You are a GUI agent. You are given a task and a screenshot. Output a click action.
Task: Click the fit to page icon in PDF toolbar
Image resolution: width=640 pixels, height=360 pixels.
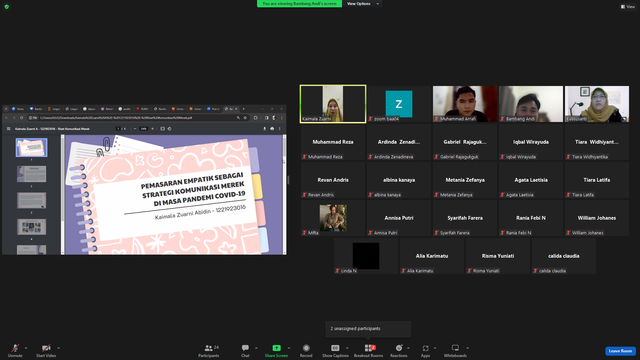coord(162,129)
